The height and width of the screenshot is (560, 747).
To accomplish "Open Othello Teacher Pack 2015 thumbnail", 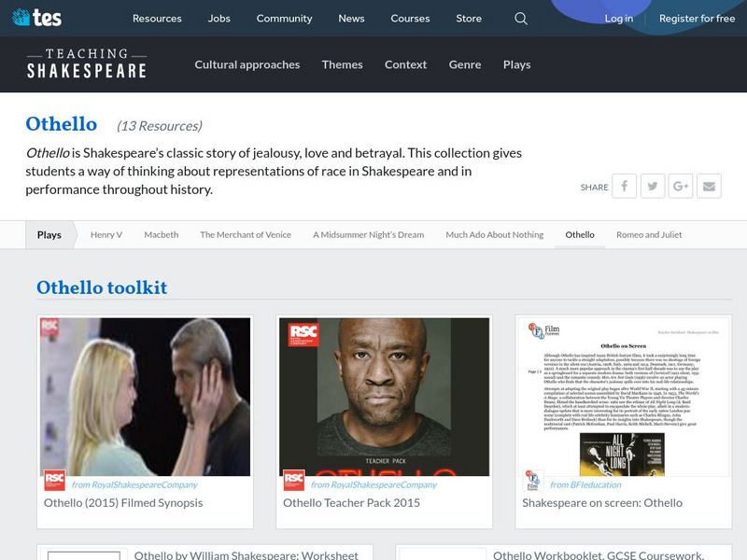I will click(385, 397).
